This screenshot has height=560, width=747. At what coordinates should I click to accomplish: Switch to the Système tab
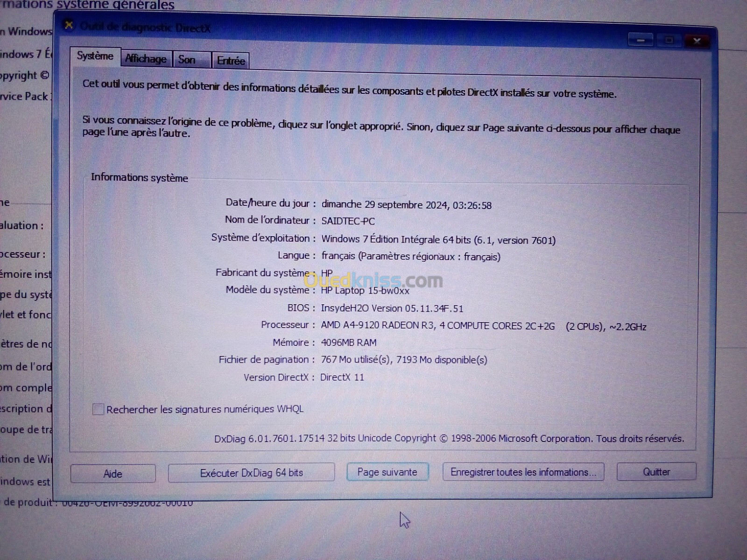pos(95,56)
